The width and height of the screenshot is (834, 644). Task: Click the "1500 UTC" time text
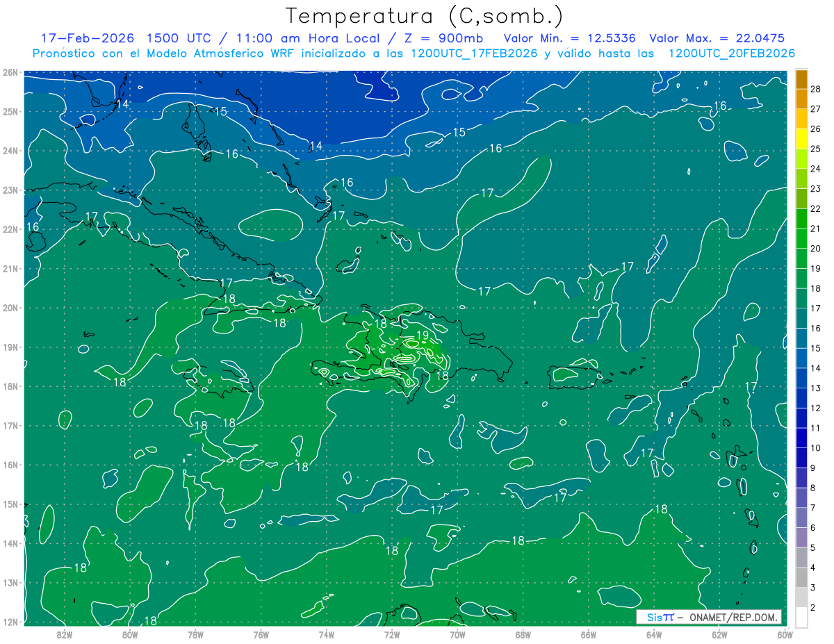point(179,38)
